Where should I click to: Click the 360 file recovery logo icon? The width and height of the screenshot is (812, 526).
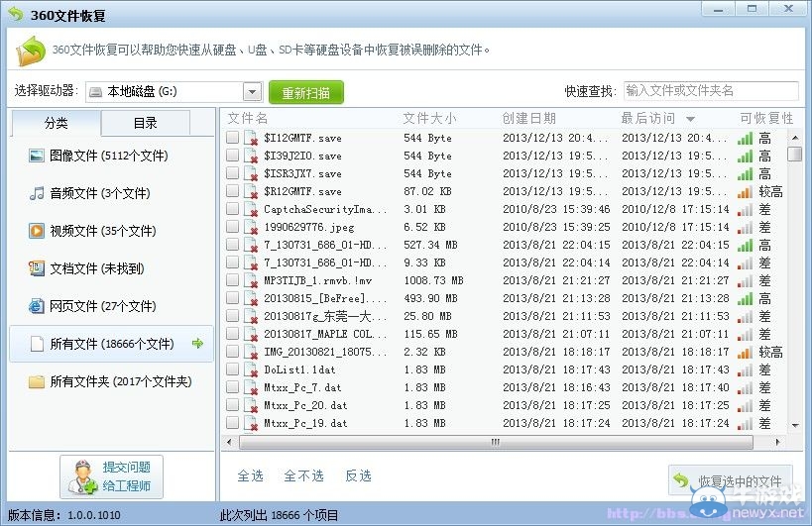click(x=31, y=51)
